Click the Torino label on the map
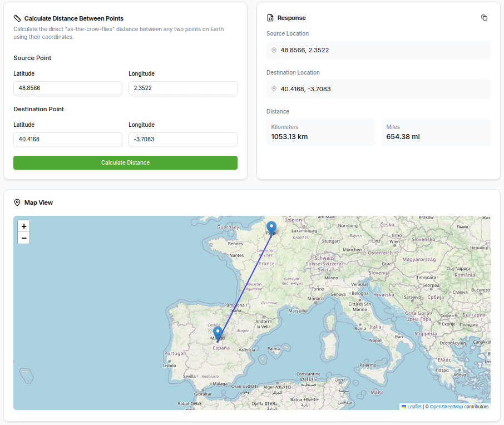This screenshot has width=504, height=425. pos(318,289)
